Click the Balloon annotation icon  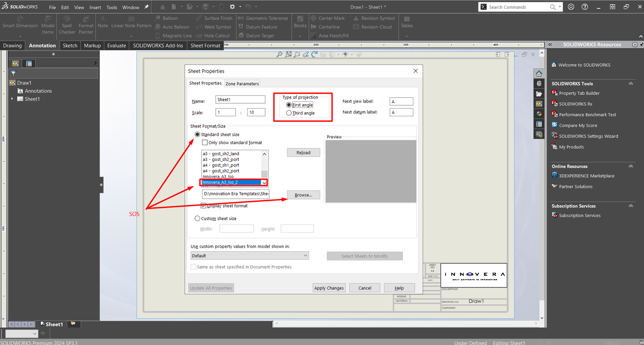click(x=158, y=18)
